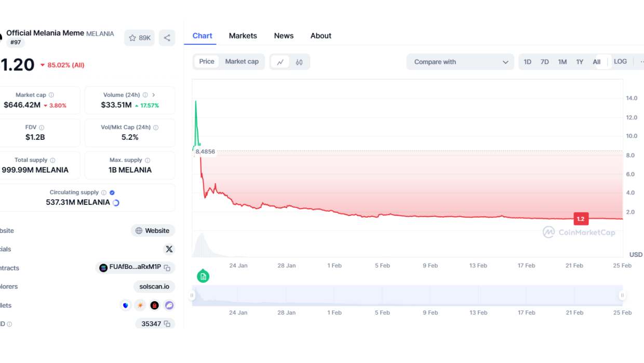The image size is (644, 363).
Task: Copy the FUAfBo...aRxM1P contract address
Action: click(x=167, y=268)
